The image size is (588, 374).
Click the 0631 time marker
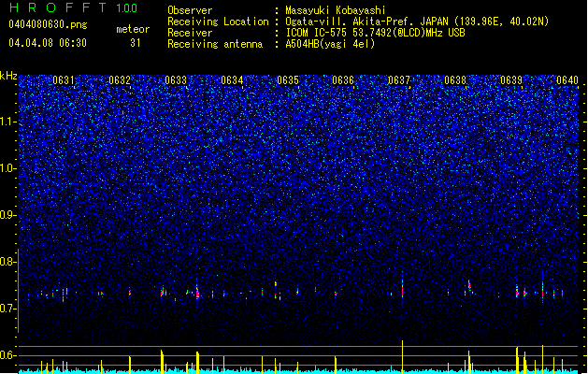click(x=64, y=80)
